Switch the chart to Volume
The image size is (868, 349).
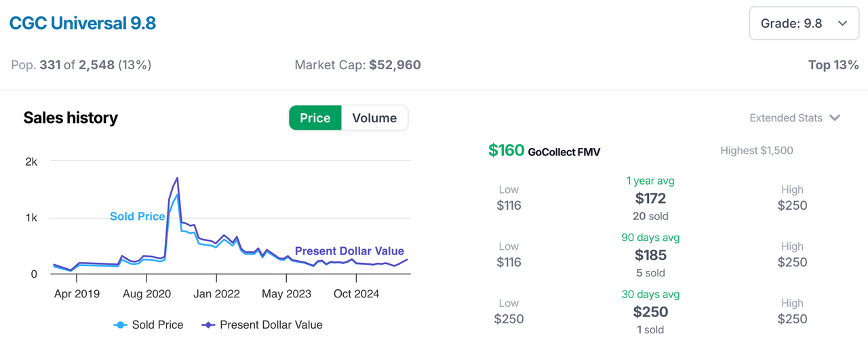pos(374,118)
